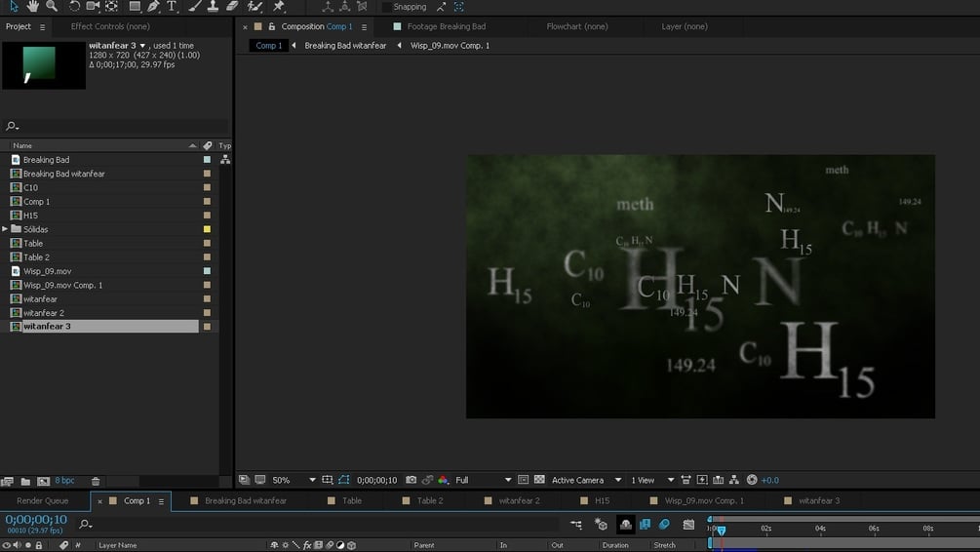Open the witanfear 3 name dropdown arrow
Viewport: 980px width, 552px height.
click(142, 46)
